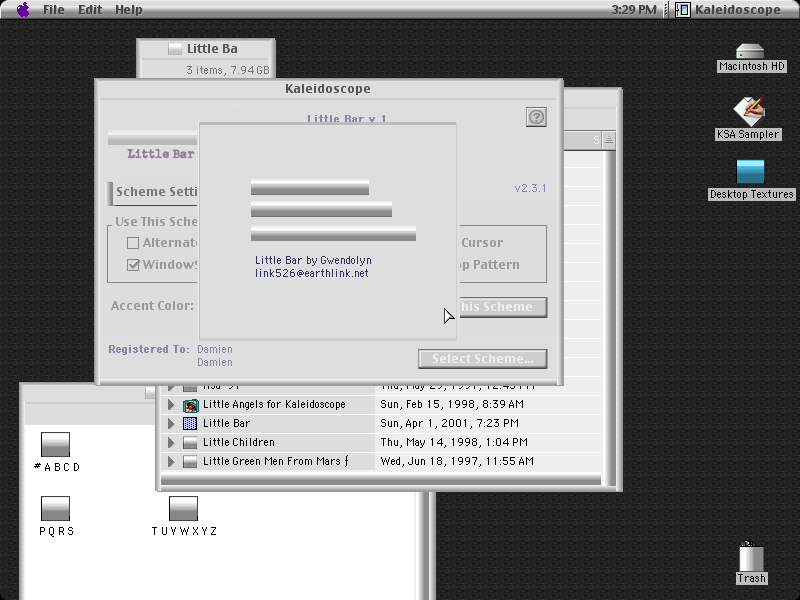This screenshot has height=600, width=800.
Task: Expand the Little Angels for Kaleidoscope folder
Action: 171,405
